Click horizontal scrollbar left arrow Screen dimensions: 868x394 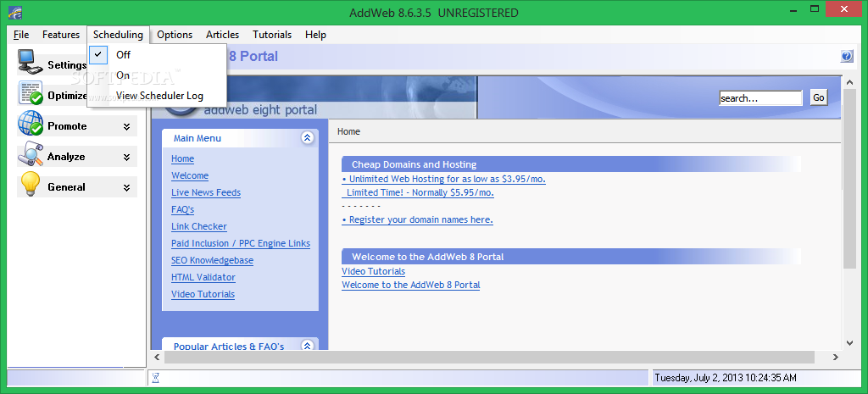[157, 358]
